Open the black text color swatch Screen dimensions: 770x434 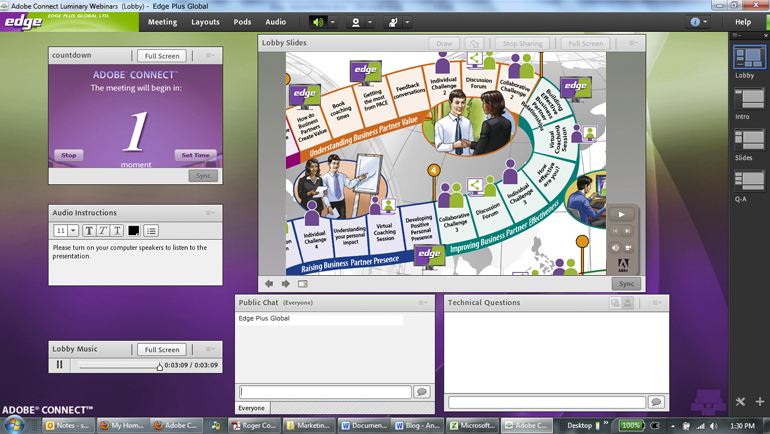pos(134,230)
